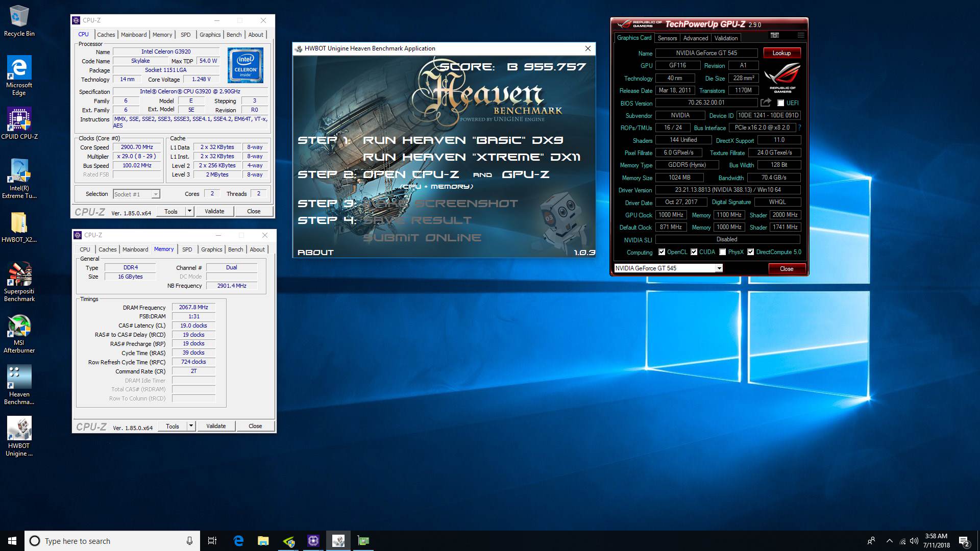
Task: Toggle the PhysX checkbox
Action: coord(723,252)
